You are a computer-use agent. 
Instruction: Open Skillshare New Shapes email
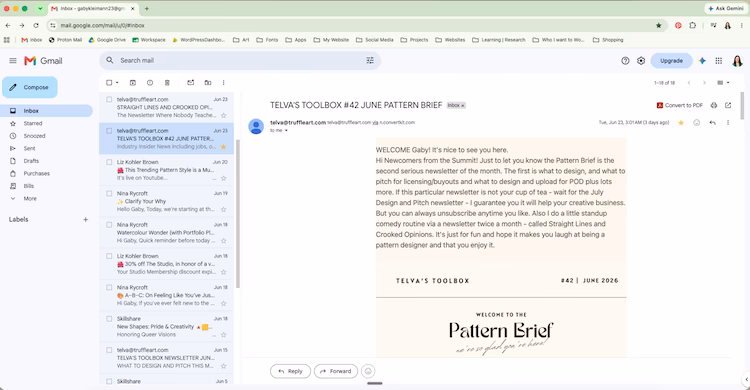[166, 326]
